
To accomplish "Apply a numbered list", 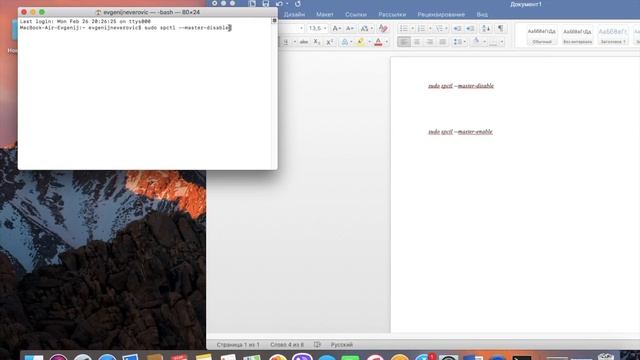I will [x=421, y=28].
